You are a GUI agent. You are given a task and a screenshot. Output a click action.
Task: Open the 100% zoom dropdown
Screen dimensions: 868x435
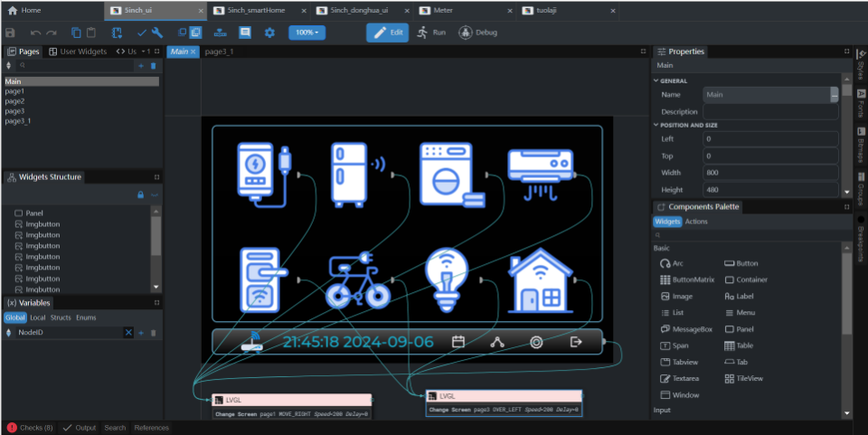(307, 33)
